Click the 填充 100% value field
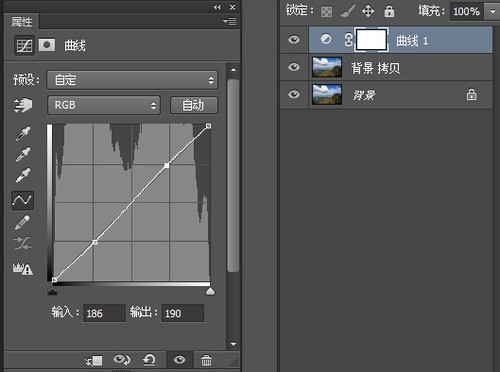Viewport: 500px width, 372px height. pyautogui.click(x=467, y=12)
